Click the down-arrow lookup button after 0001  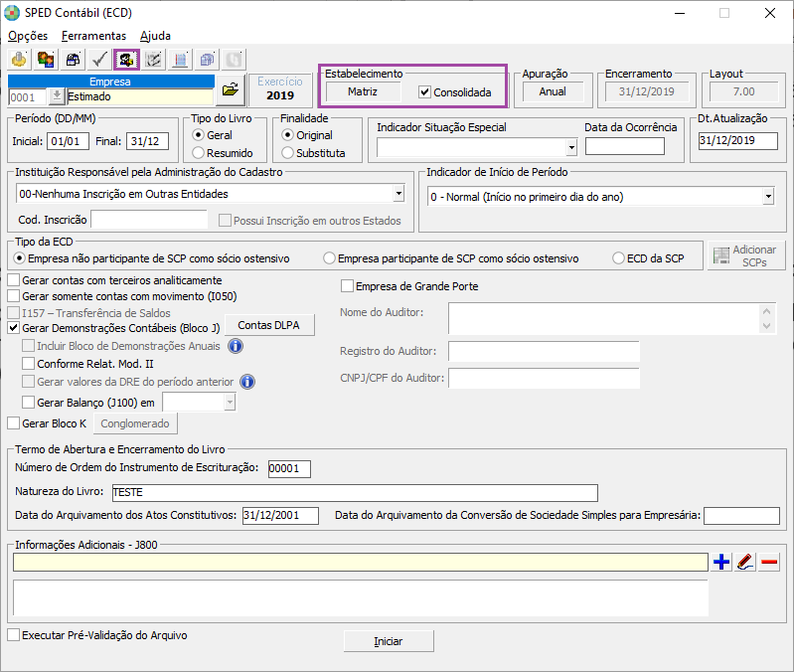[57, 96]
